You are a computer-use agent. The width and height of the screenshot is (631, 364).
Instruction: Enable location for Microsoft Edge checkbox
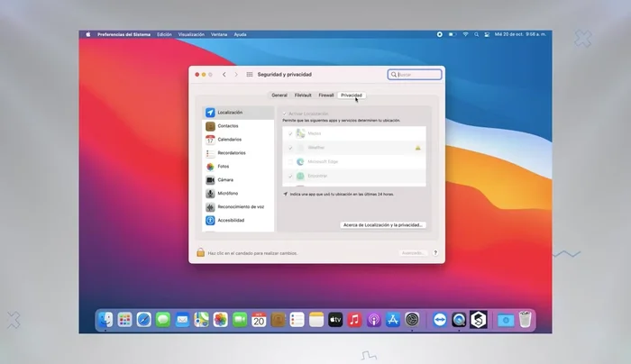click(290, 161)
